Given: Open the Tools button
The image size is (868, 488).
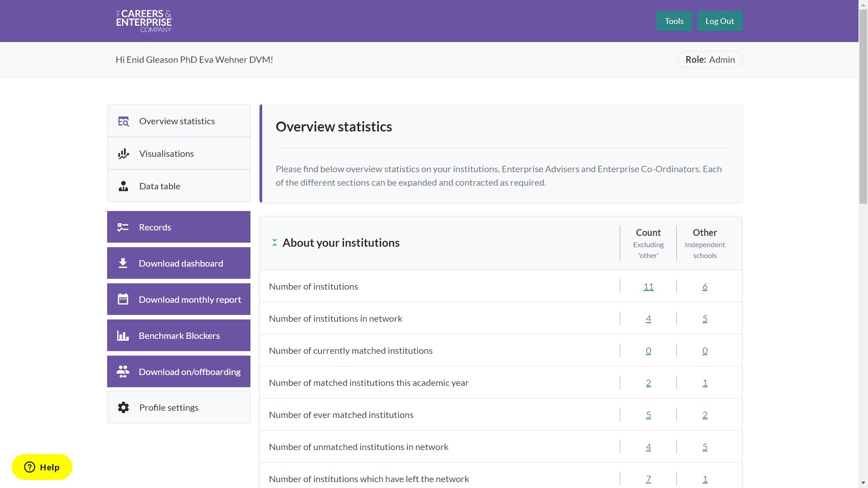Looking at the screenshot, I should tap(674, 21).
